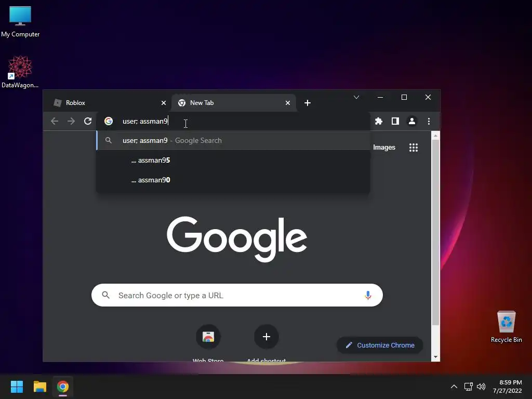Image resolution: width=532 pixels, height=399 pixels.
Task: Open the network tray icon
Action: [468, 387]
